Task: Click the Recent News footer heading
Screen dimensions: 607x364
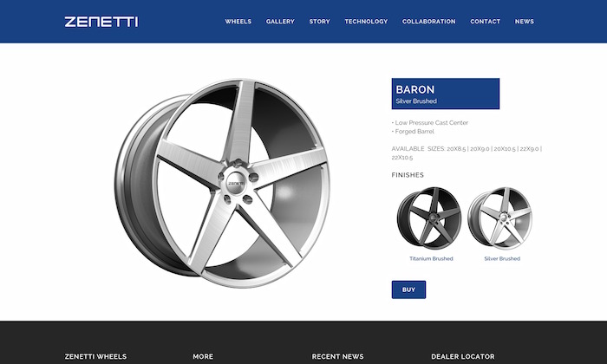Action: [337, 357]
